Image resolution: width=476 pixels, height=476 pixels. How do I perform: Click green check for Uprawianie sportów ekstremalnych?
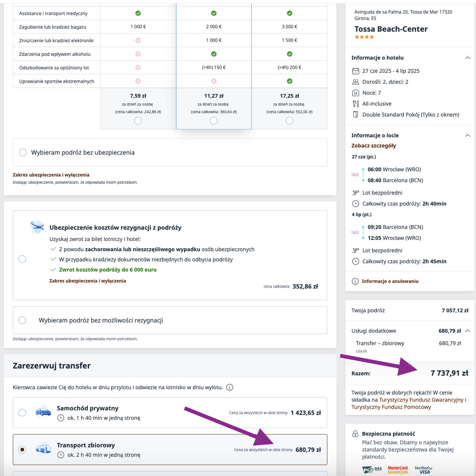click(290, 81)
